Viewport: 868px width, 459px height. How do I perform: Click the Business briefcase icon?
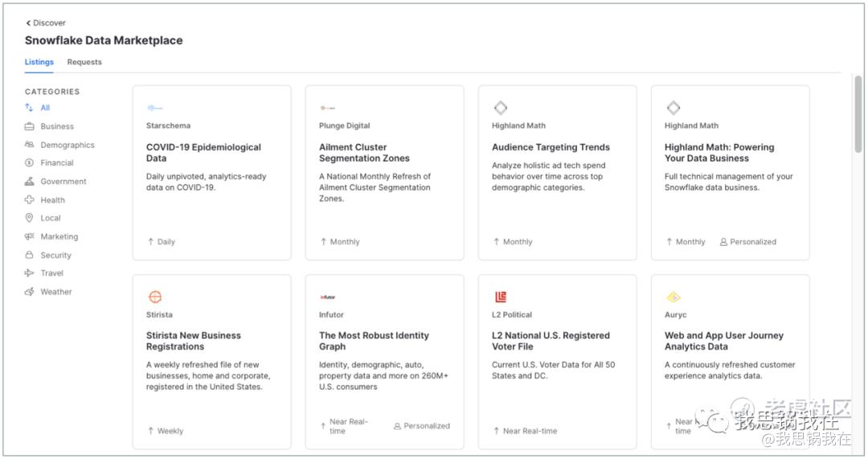(x=30, y=126)
